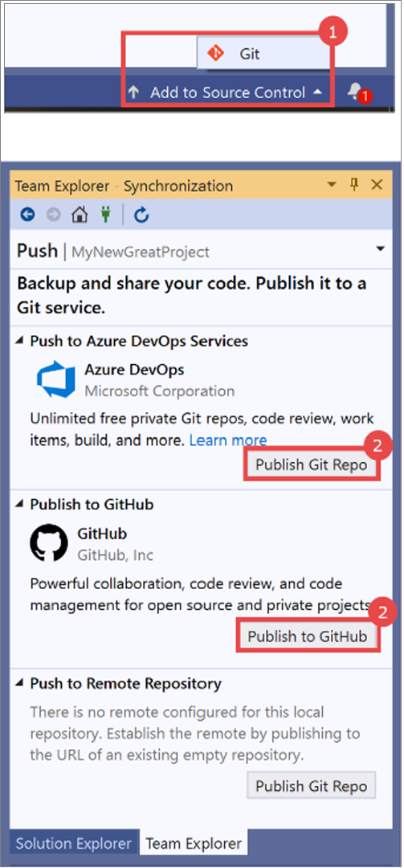Open the Learn more link
404x868 pixels.
228,440
